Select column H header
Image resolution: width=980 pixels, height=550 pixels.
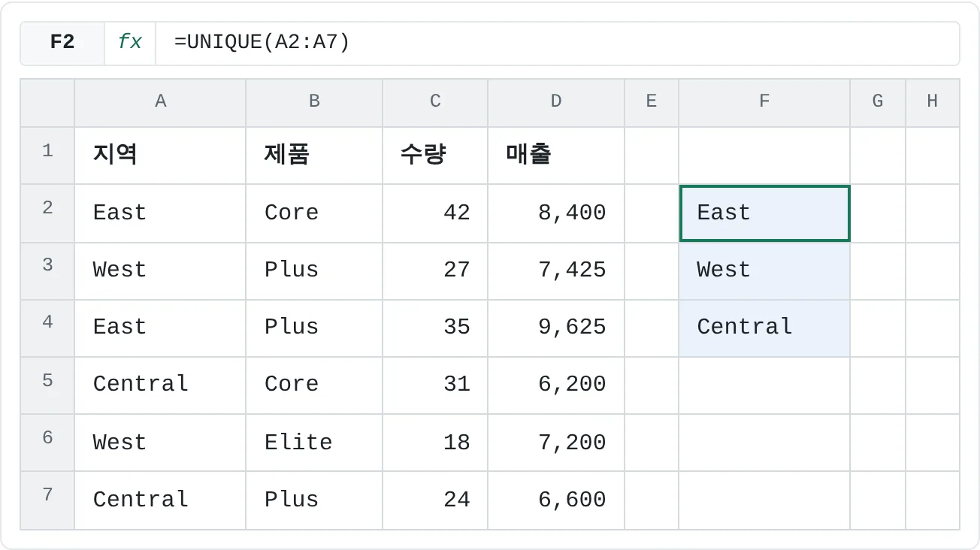[x=933, y=102]
